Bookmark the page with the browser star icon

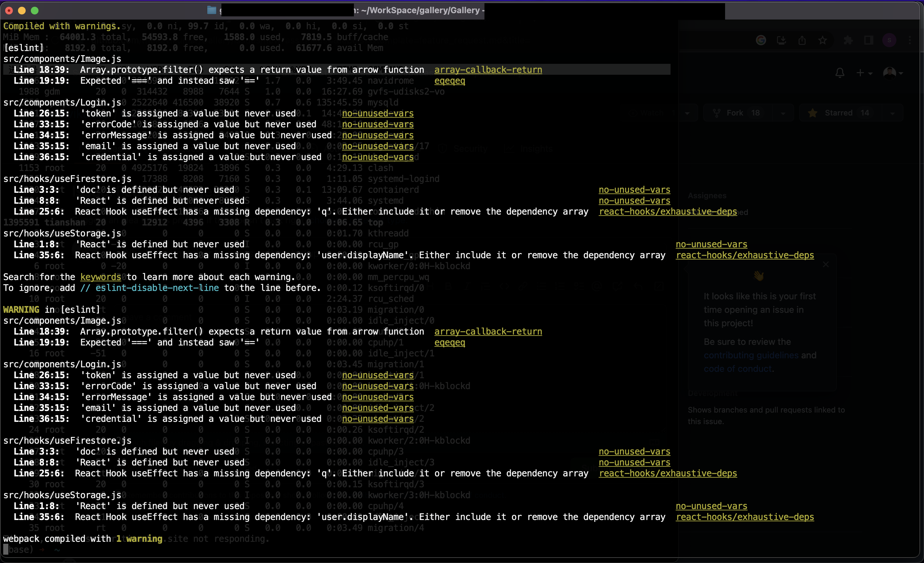tap(823, 40)
